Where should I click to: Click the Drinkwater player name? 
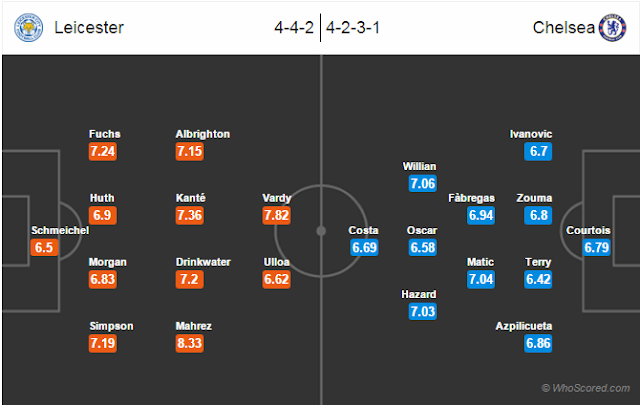203,262
